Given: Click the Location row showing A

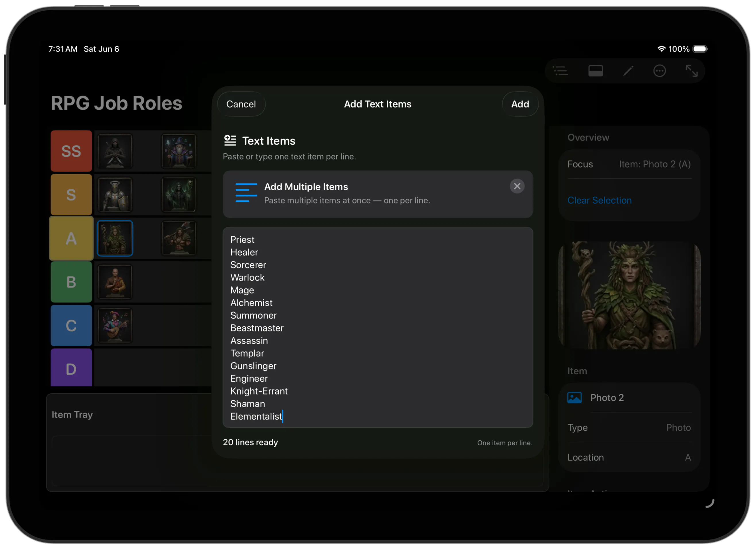Looking at the screenshot, I should coord(629,458).
